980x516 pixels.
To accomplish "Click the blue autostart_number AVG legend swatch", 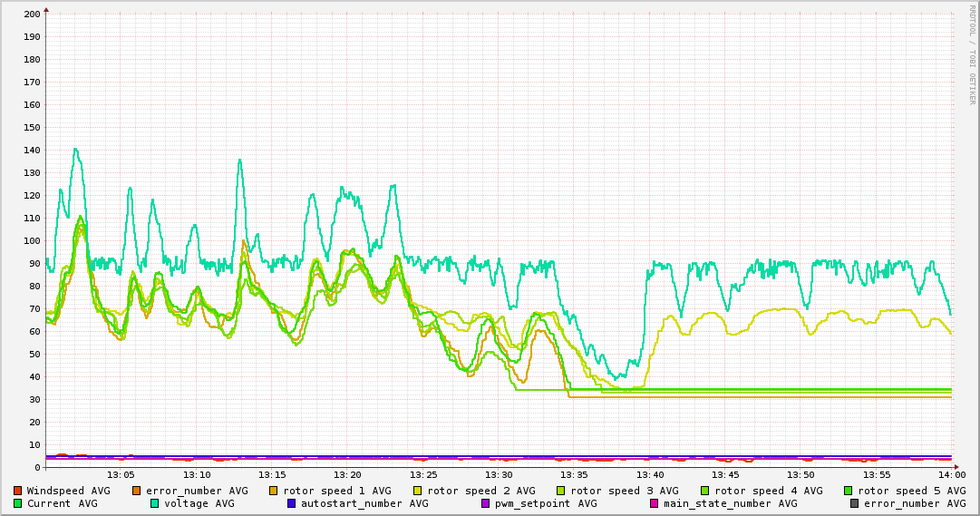I will coord(291,503).
